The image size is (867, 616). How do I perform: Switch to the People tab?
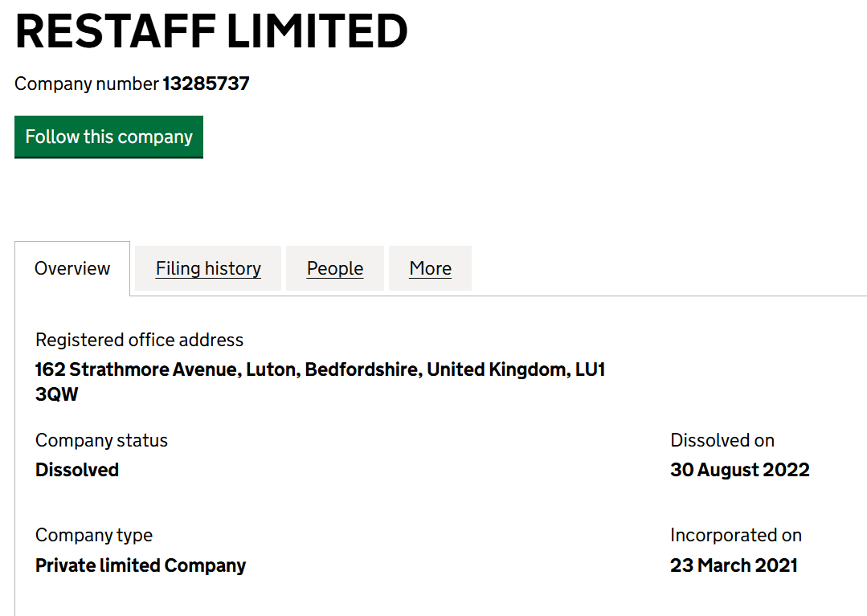(335, 268)
